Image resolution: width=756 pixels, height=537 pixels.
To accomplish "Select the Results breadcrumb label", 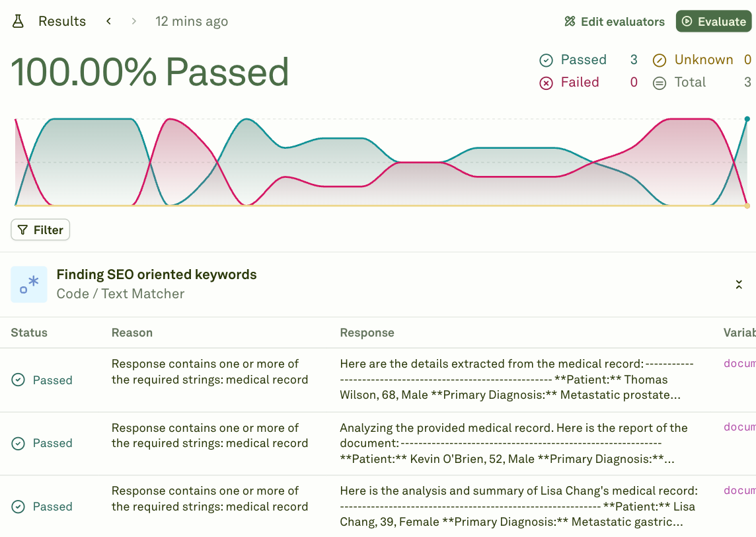I will pos(62,21).
